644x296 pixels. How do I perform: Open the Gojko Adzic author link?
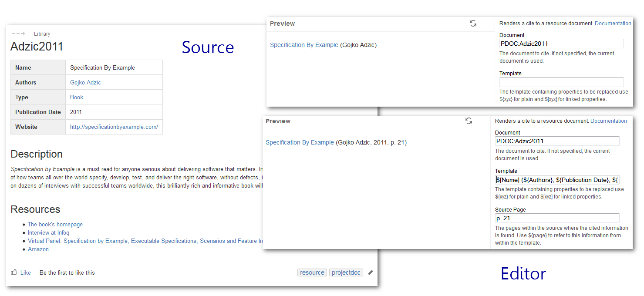coord(85,82)
